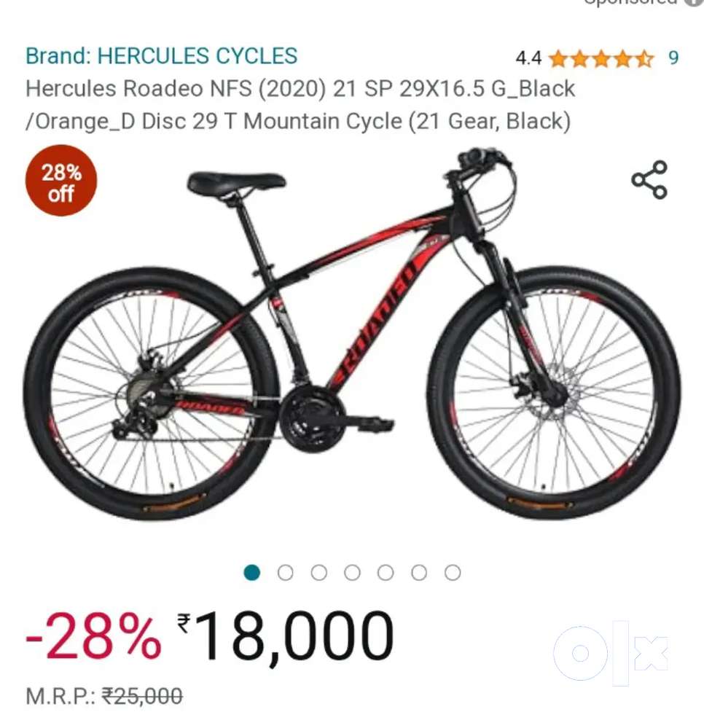This screenshot has height=728, width=704.
Task: Tap the Hercules Roadeo NFS product title
Action: (300, 105)
